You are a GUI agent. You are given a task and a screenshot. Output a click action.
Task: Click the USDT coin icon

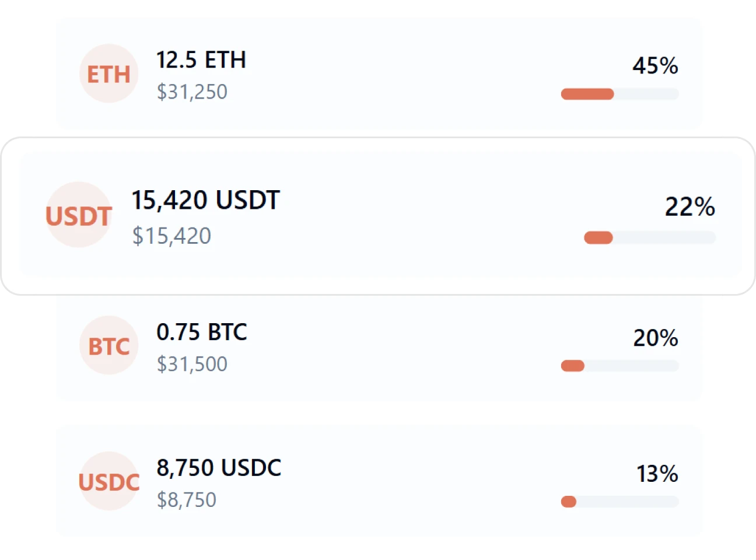[x=79, y=217]
